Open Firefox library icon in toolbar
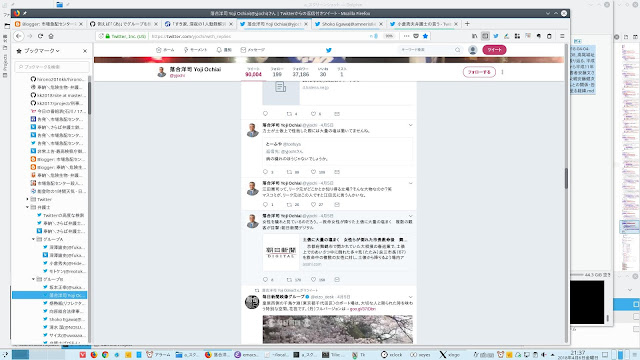This screenshot has width=640, height=360. pos(474,36)
